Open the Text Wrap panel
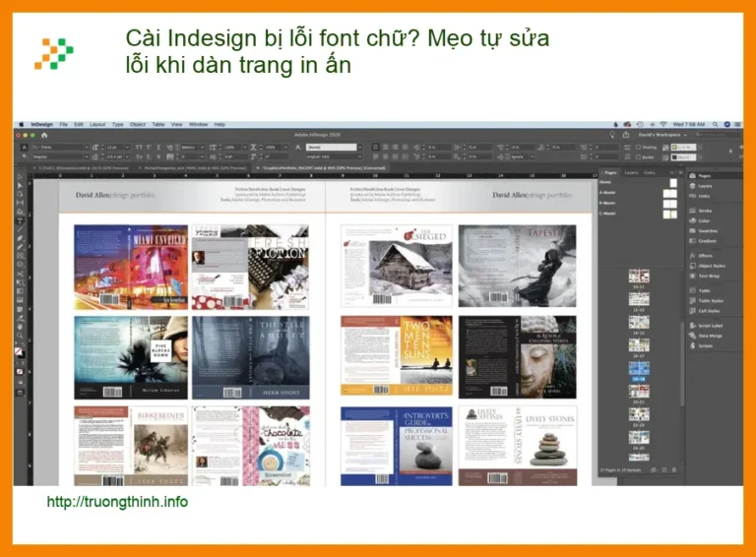 (705, 277)
